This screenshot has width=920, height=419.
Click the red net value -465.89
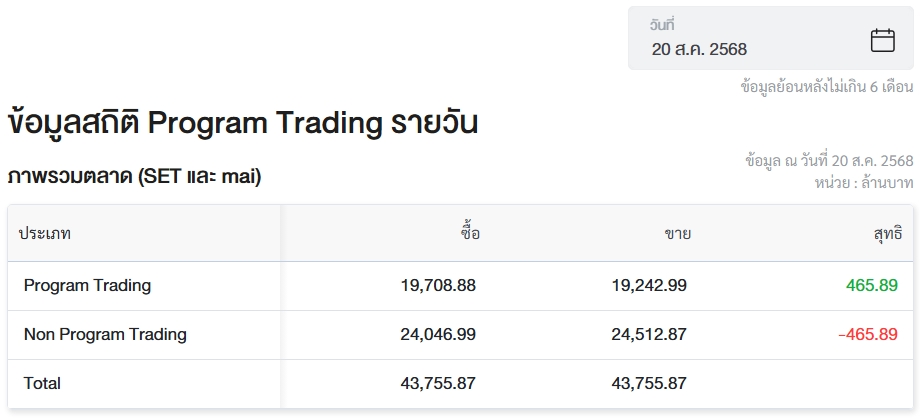[868, 334]
